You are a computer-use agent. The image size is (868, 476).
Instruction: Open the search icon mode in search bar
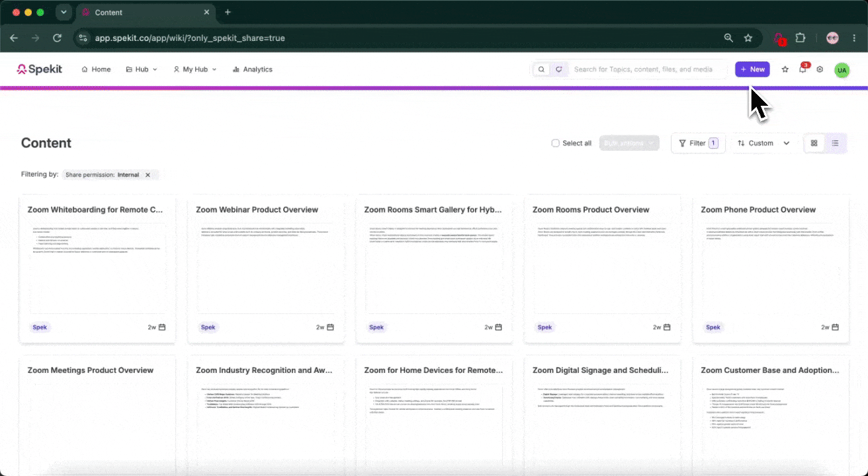(542, 69)
